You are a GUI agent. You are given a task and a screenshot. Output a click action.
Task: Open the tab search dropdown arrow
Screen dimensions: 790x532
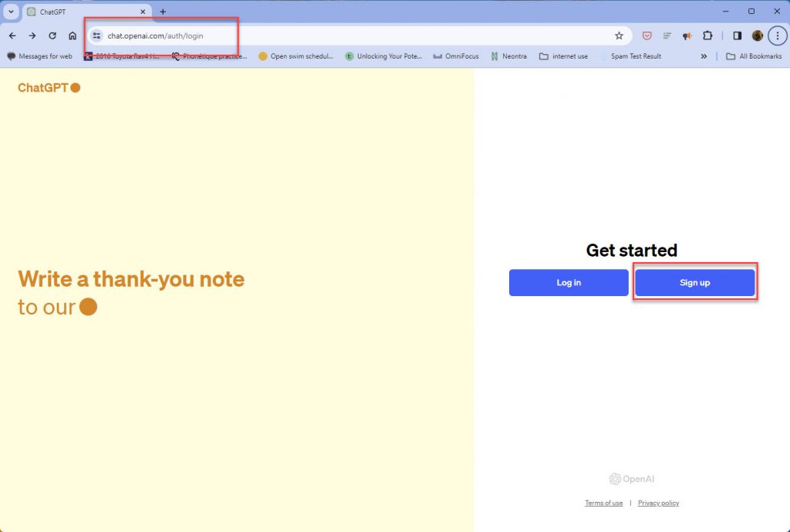pos(11,12)
